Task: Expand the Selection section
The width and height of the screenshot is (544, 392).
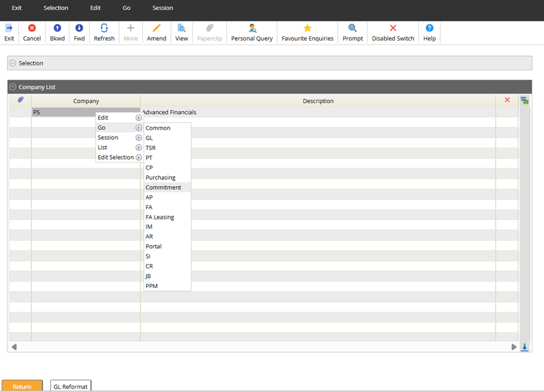Action: click(x=13, y=63)
